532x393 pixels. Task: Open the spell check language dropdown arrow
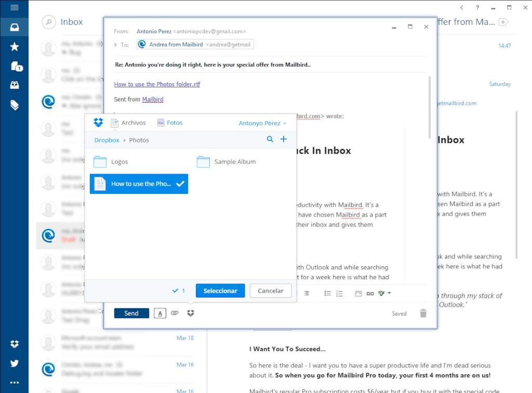(x=389, y=293)
